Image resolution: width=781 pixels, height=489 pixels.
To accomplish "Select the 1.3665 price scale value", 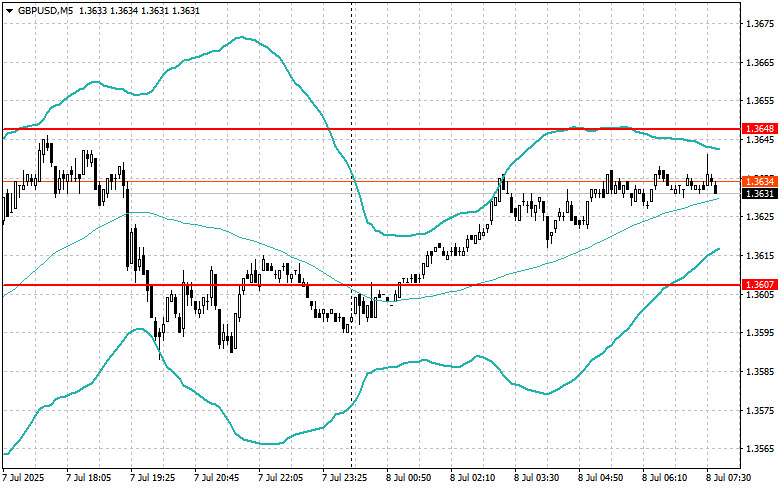I will coord(760,63).
